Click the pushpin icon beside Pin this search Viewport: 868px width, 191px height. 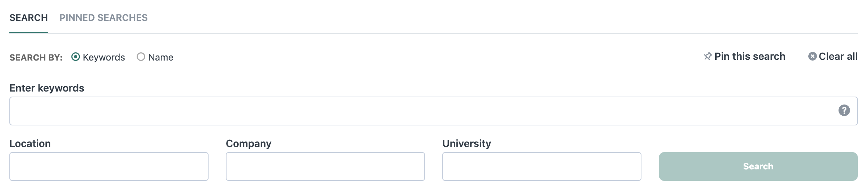708,57
